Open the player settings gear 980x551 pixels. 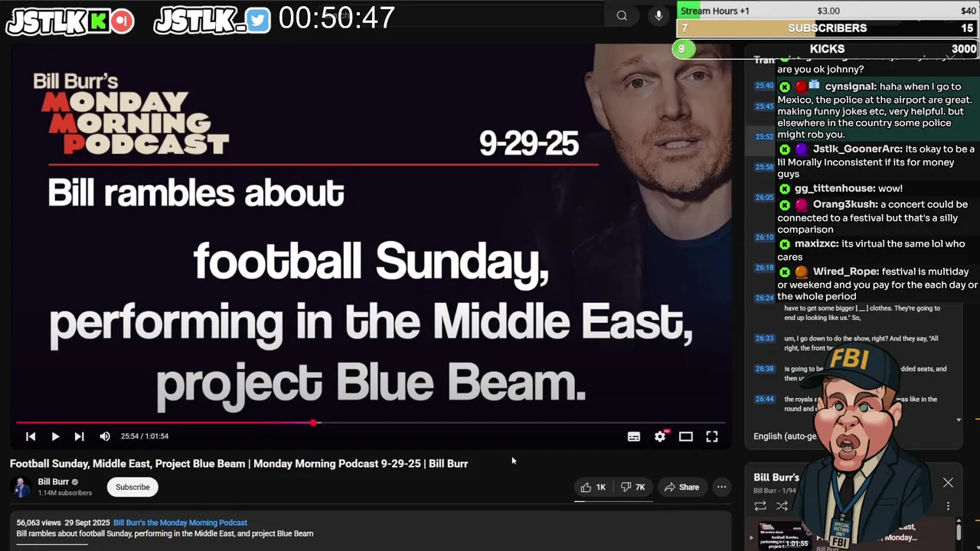click(660, 436)
